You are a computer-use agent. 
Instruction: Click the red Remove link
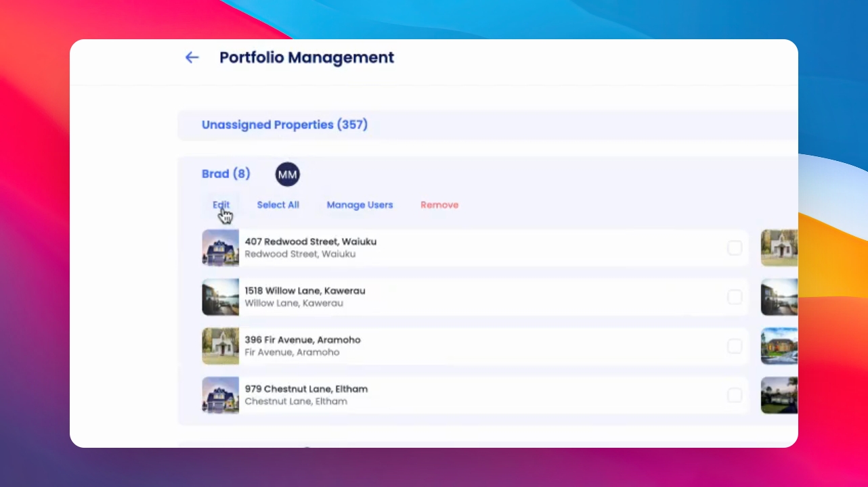click(439, 205)
